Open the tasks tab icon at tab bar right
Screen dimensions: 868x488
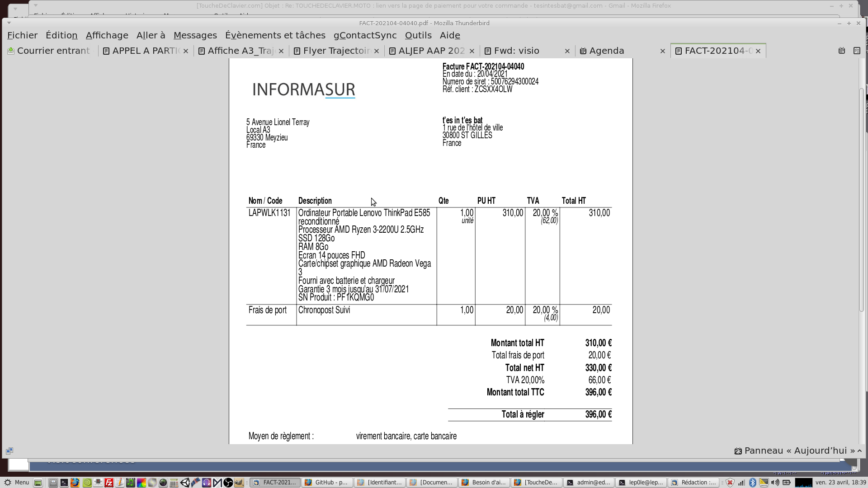pos(857,51)
